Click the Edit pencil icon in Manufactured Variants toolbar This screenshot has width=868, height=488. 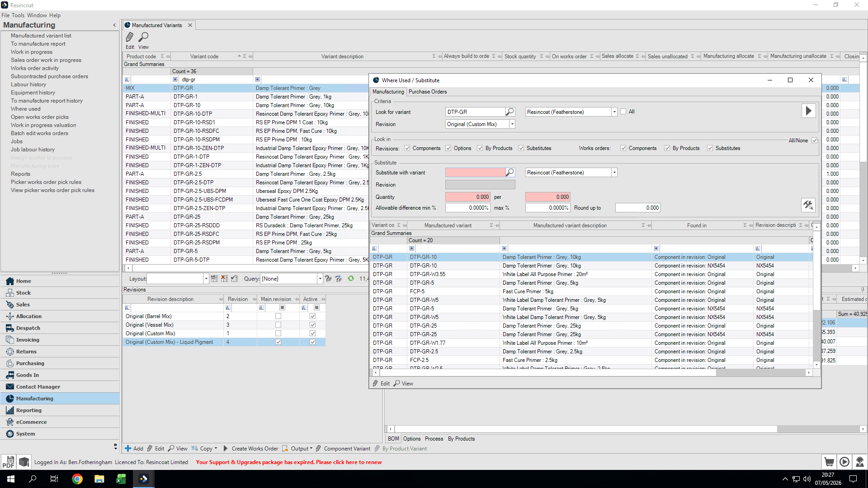(x=130, y=37)
